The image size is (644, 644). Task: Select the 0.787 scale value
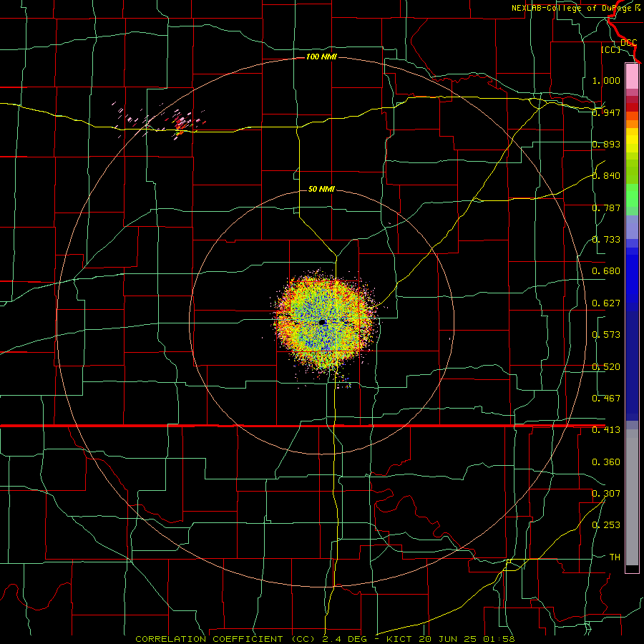click(606, 208)
